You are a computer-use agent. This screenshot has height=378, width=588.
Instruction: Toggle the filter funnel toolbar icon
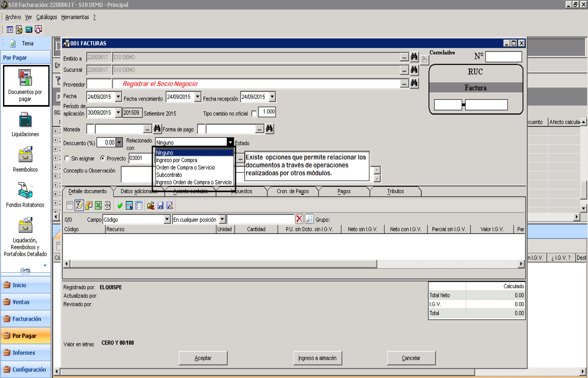[x=79, y=205]
